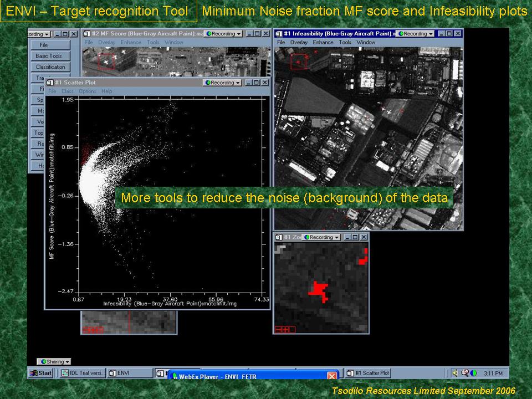The height and width of the screenshot is (399, 532).
Task: Click the volume speaker tray icon
Action: tap(456, 373)
